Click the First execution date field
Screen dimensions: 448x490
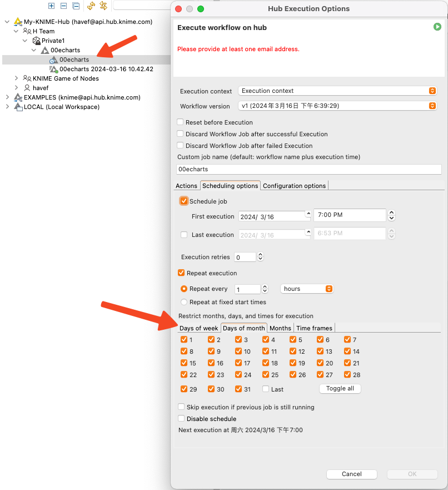(272, 216)
